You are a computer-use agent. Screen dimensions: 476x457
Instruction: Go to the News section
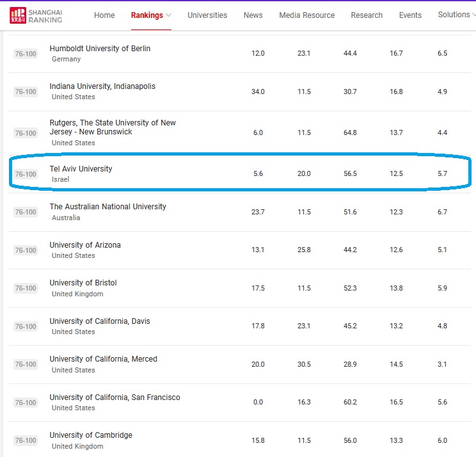[x=253, y=15]
